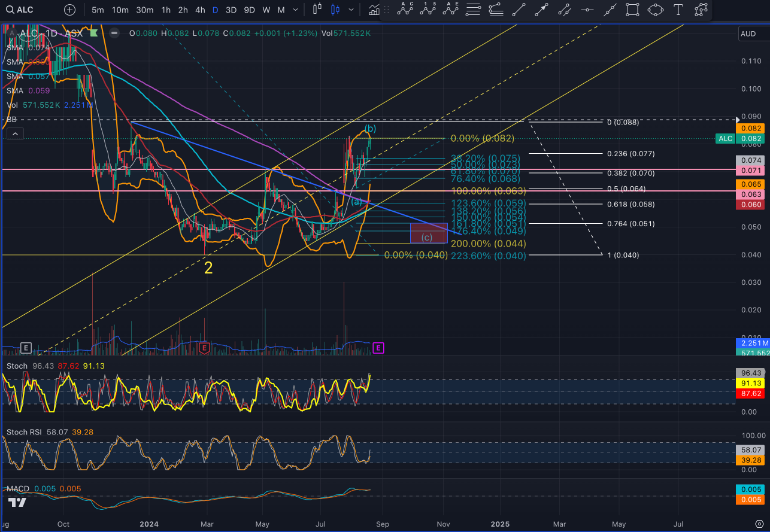
Task: Select the Trend line tool
Action: tap(519, 10)
